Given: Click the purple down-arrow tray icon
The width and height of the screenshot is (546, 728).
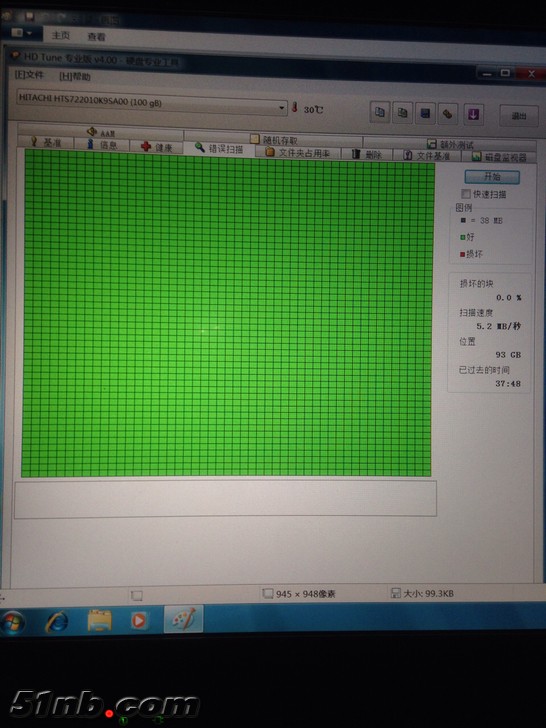Looking at the screenshot, I should [x=473, y=114].
